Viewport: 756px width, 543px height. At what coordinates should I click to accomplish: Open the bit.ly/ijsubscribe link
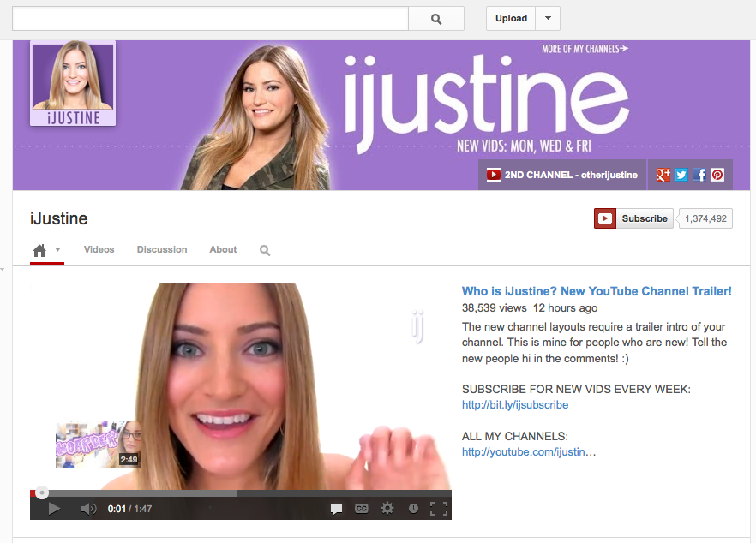(514, 404)
